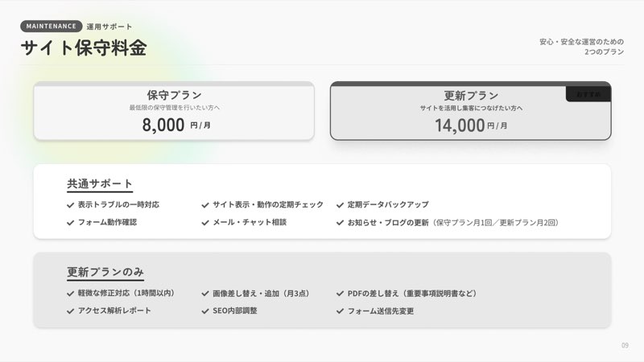Click the MAINTENANCE pill badge
644x362 pixels.
(52, 27)
